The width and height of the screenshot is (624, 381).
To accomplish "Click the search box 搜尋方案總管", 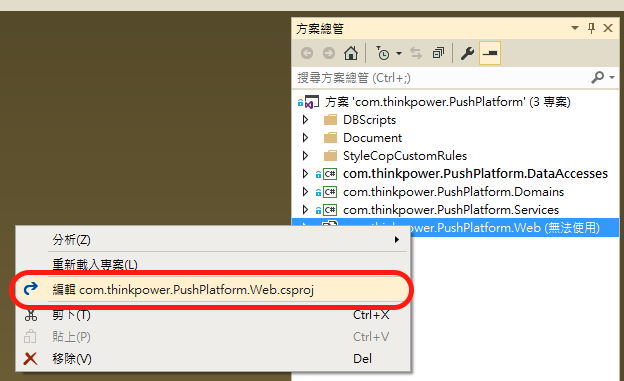I will click(442, 78).
